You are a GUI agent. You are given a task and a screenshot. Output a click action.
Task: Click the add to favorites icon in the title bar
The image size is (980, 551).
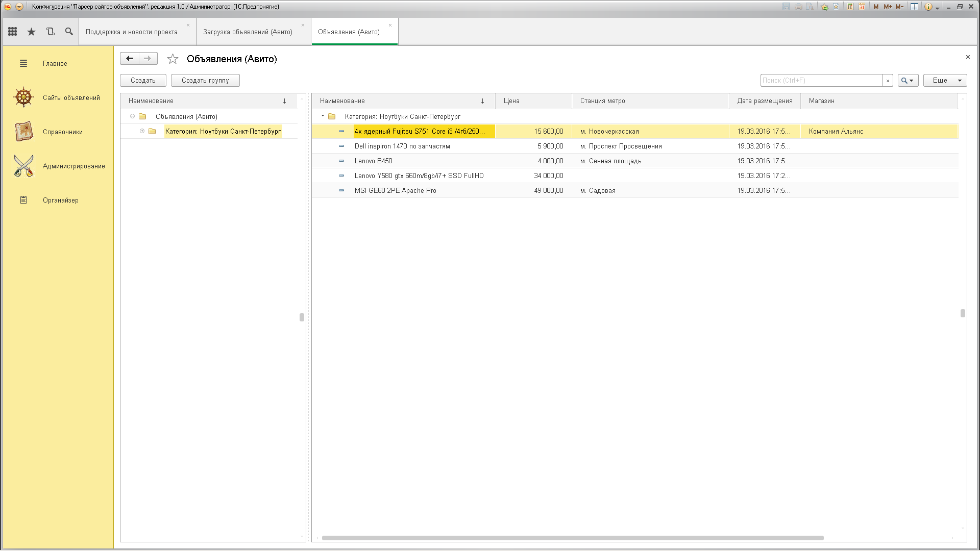pyautogui.click(x=824, y=7)
